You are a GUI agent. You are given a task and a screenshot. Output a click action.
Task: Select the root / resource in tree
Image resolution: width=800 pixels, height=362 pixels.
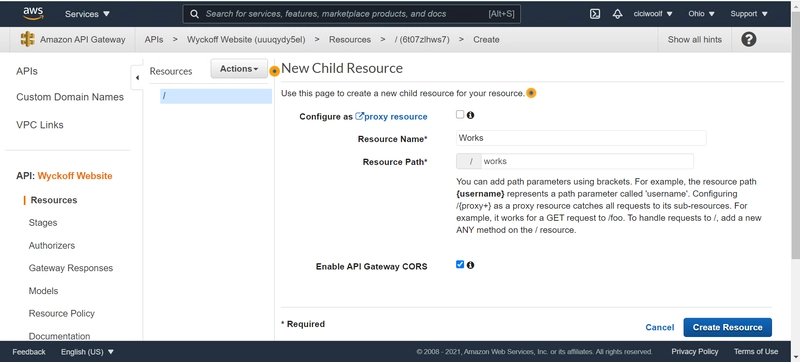[216, 96]
